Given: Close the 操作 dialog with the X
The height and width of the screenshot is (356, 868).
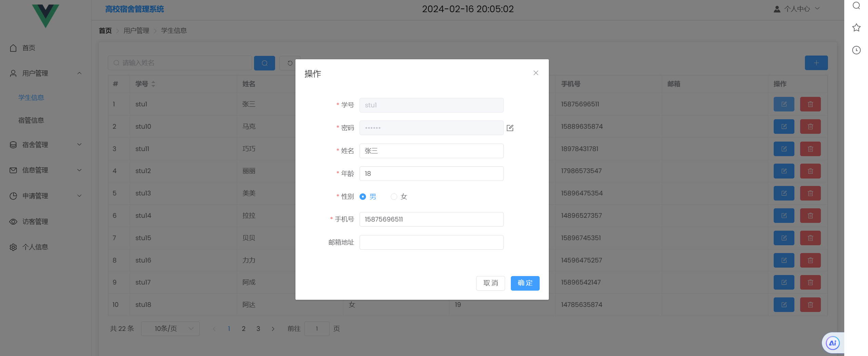Looking at the screenshot, I should coord(536,73).
